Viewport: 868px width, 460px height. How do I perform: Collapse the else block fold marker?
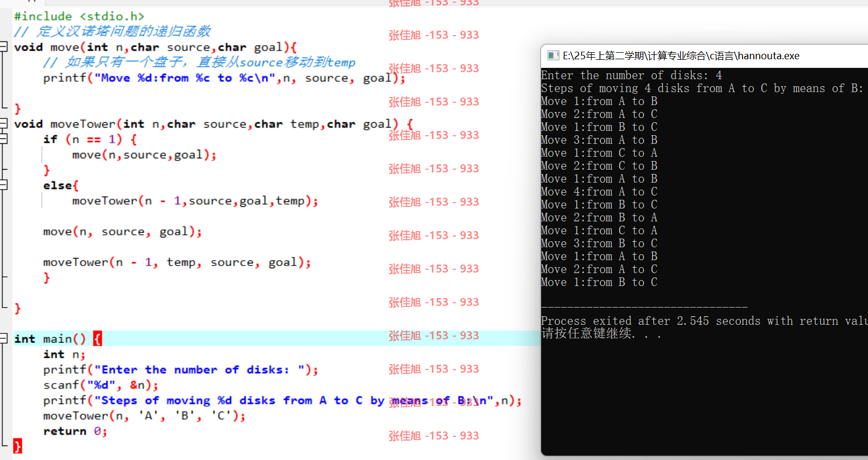[3, 185]
